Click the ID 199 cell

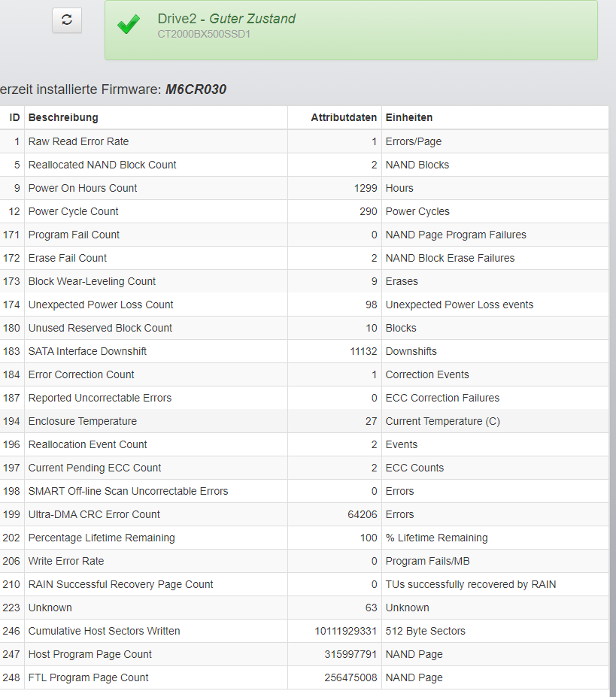(x=11, y=515)
